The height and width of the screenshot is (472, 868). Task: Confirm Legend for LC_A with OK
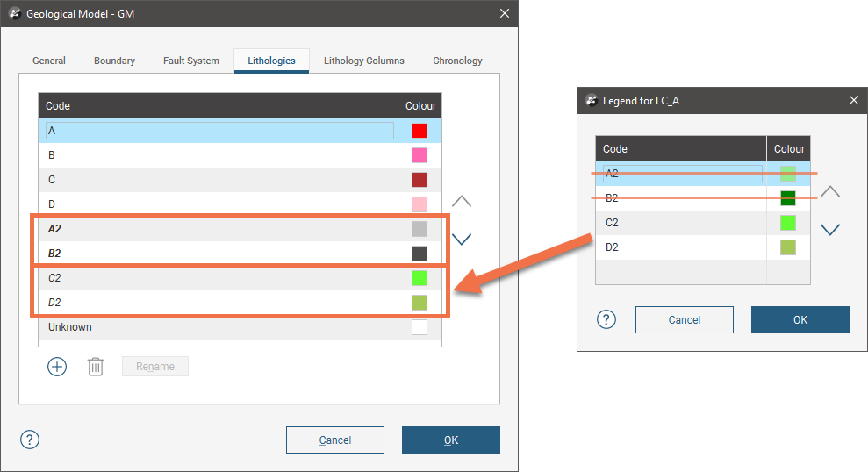point(800,320)
